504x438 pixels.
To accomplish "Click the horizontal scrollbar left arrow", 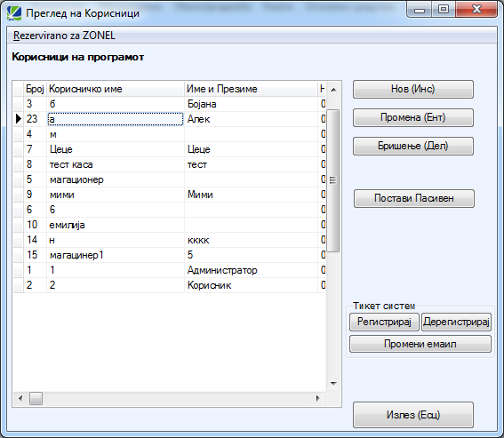I will 20,399.
